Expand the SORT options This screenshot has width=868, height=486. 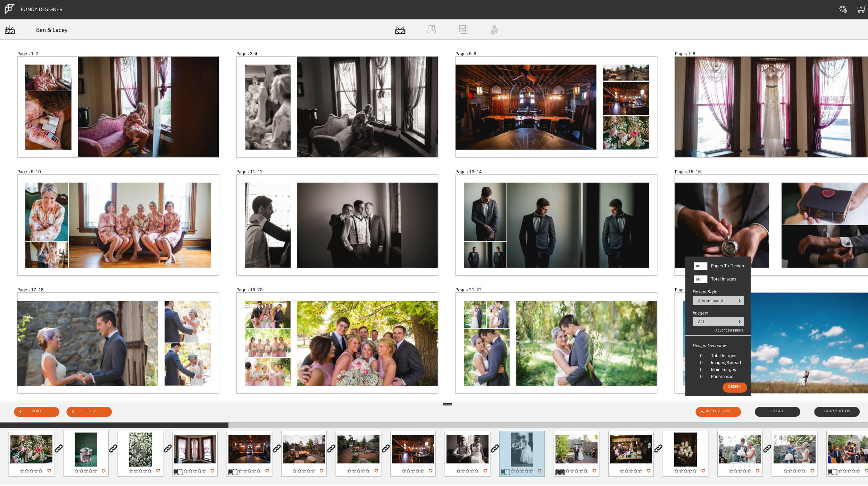pos(36,411)
